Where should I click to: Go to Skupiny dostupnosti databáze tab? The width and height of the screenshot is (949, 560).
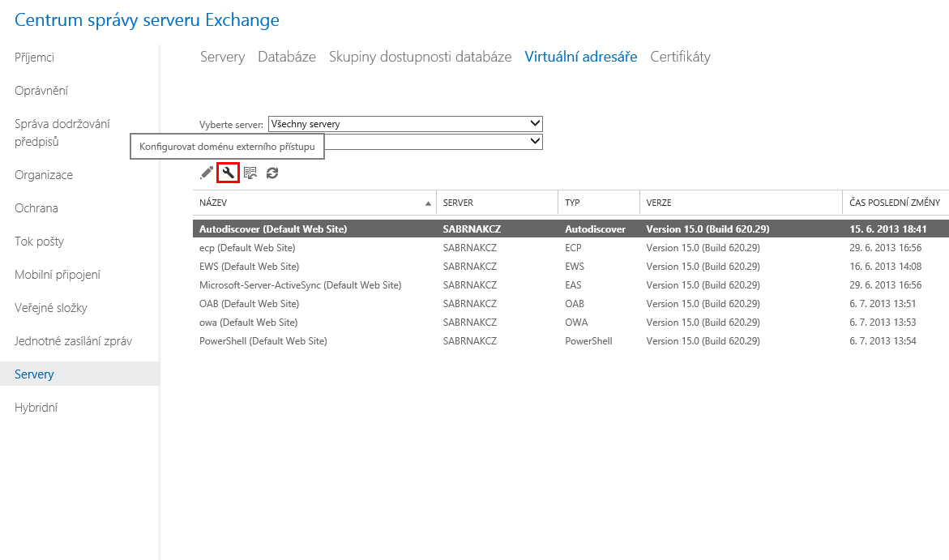pyautogui.click(x=420, y=57)
